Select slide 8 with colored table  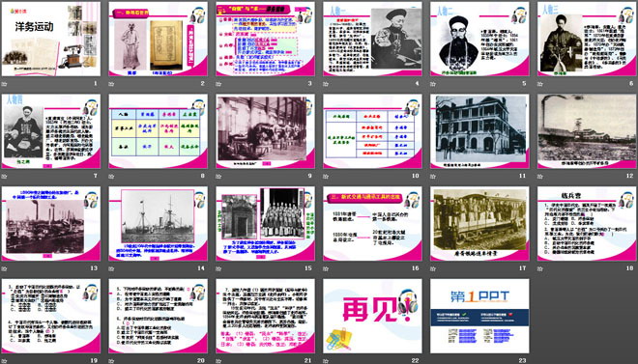(158, 131)
